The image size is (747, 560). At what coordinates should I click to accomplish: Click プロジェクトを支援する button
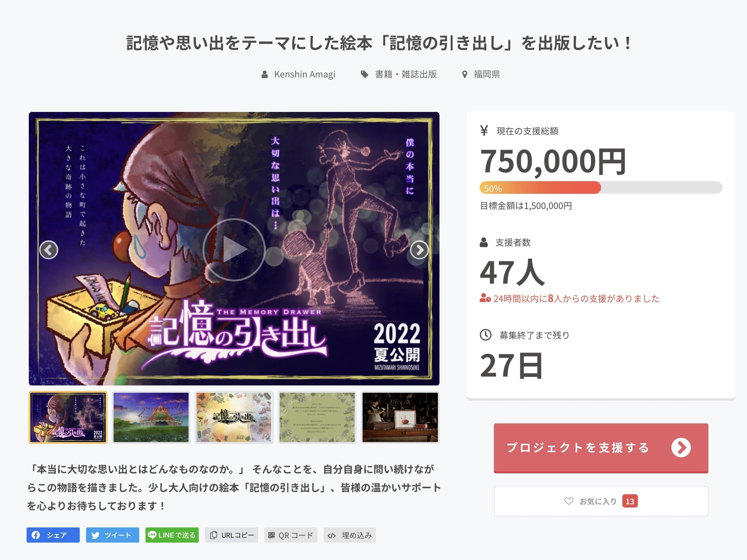tap(601, 448)
